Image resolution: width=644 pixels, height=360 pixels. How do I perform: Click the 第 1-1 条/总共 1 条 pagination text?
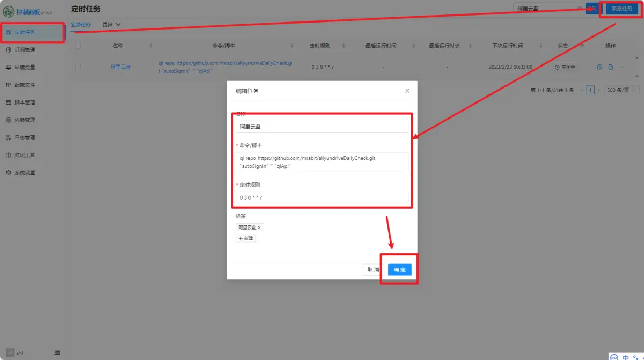pos(552,90)
